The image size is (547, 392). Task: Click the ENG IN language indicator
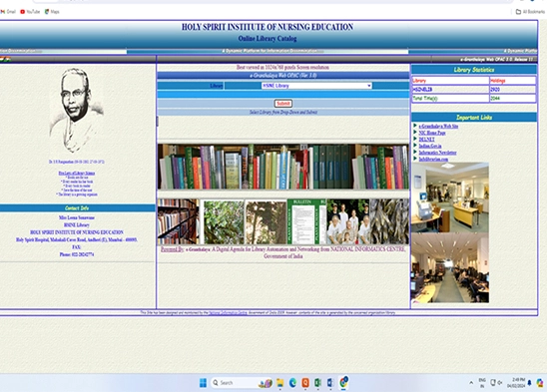coord(482,383)
